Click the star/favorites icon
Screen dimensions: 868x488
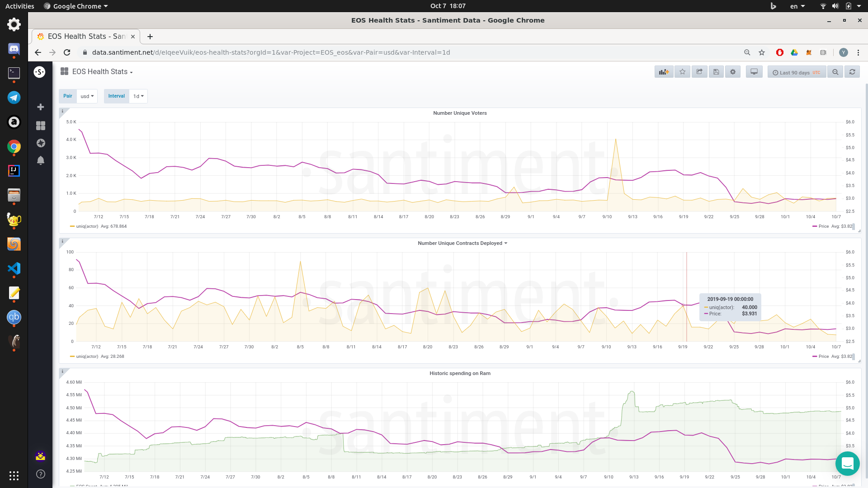pos(682,71)
